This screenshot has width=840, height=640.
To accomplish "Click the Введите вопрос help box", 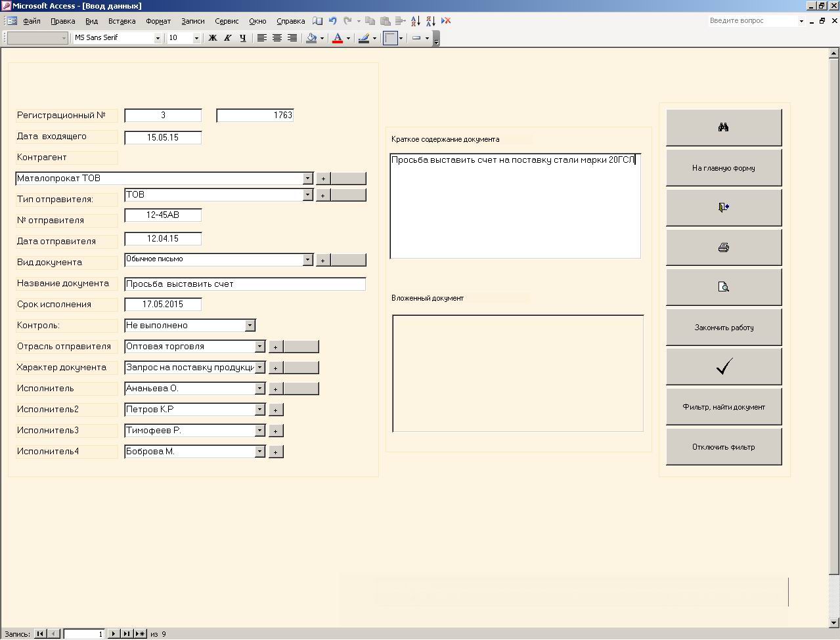I will tap(752, 21).
